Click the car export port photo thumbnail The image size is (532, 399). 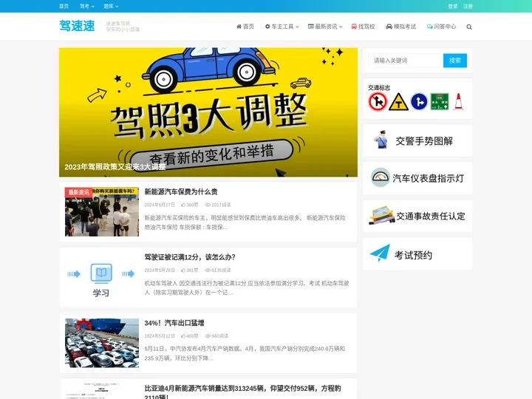pyautogui.click(x=102, y=343)
